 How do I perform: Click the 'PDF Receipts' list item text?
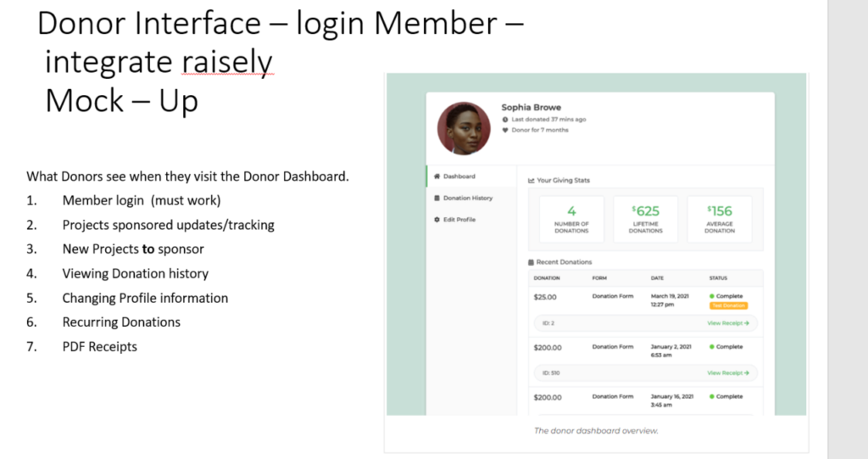(99, 346)
